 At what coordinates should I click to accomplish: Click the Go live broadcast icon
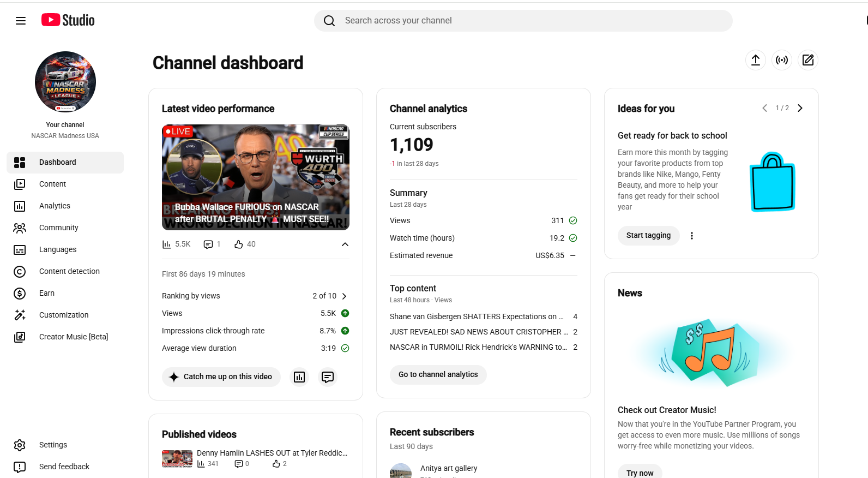[x=782, y=60]
